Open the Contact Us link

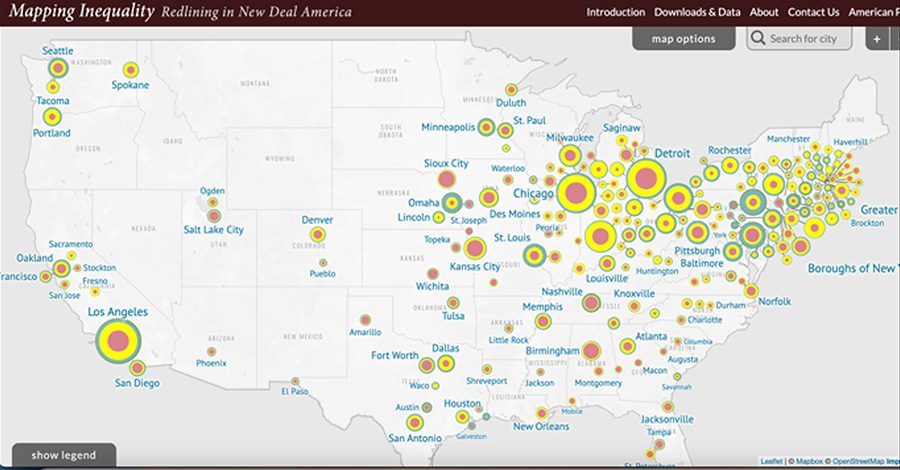click(813, 12)
